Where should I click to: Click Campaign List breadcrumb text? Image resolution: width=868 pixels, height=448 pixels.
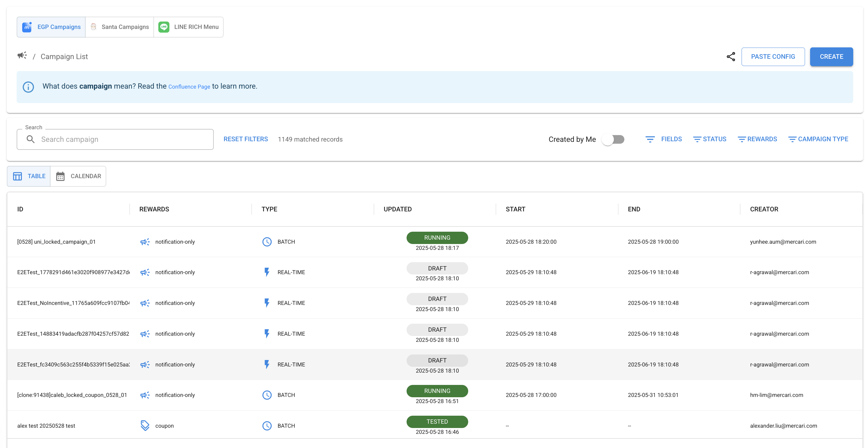tap(64, 57)
